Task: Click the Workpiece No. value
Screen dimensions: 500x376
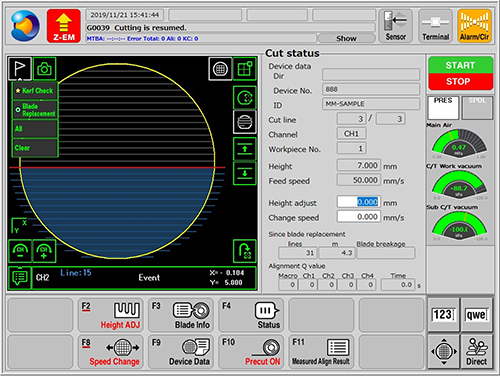Action: (352, 148)
